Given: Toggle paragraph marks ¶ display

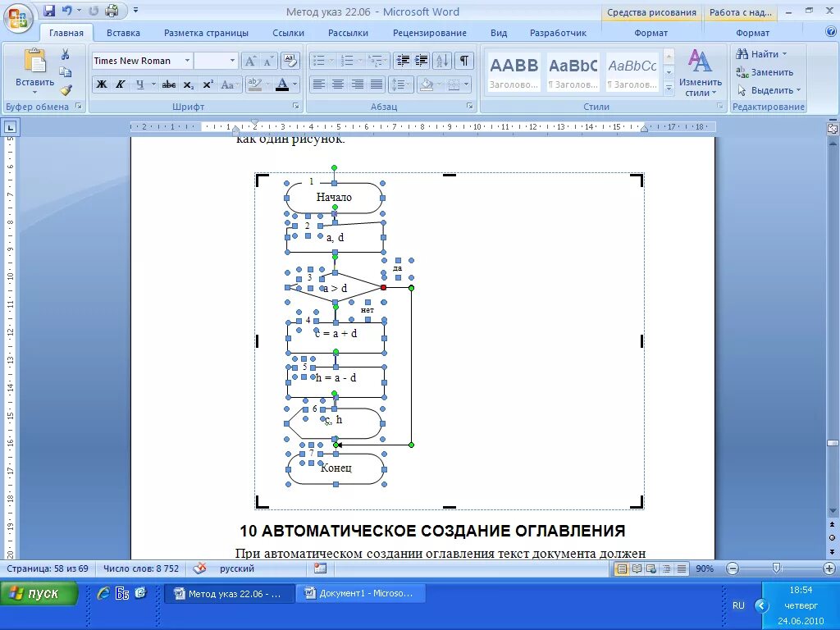Looking at the screenshot, I should tap(464, 61).
